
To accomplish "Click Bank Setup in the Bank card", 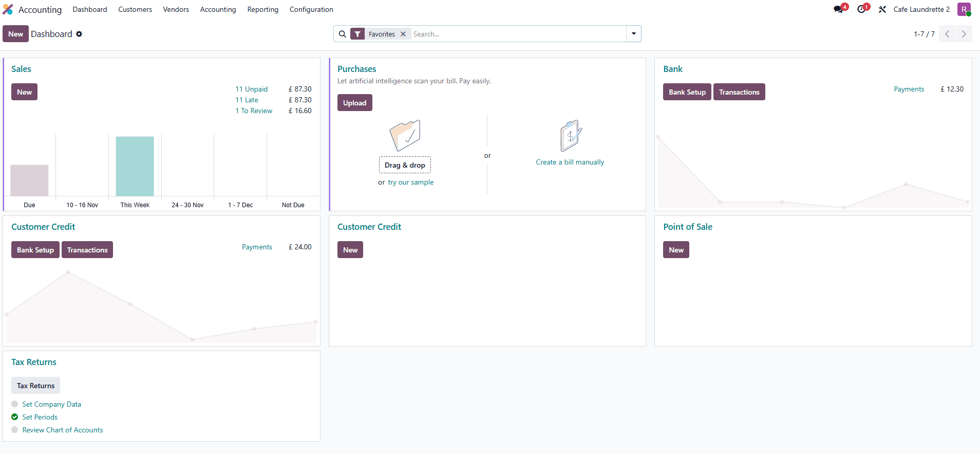I will click(x=687, y=92).
